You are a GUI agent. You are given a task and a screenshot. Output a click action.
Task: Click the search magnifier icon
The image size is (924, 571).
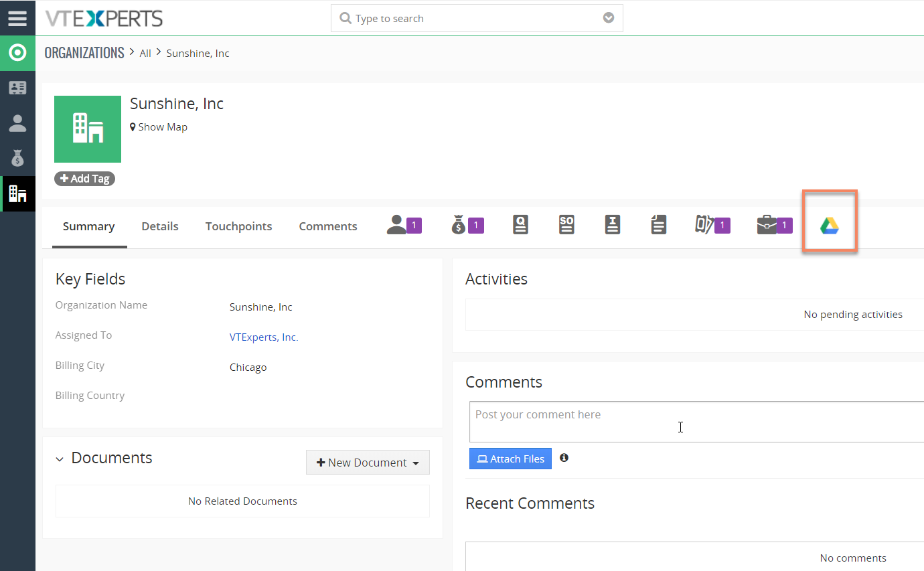pos(345,19)
